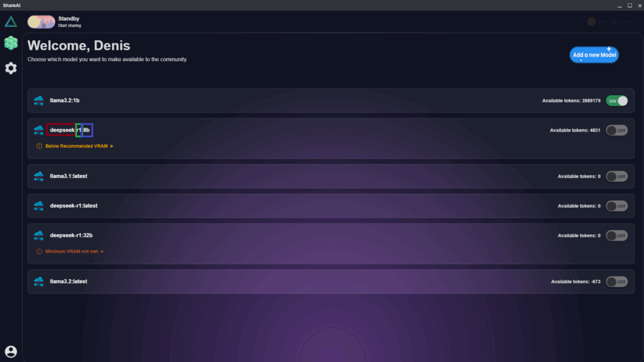Image resolution: width=644 pixels, height=362 pixels.
Task: Click the cloud icon beside deepseek-r1:latest
Action: click(x=38, y=206)
